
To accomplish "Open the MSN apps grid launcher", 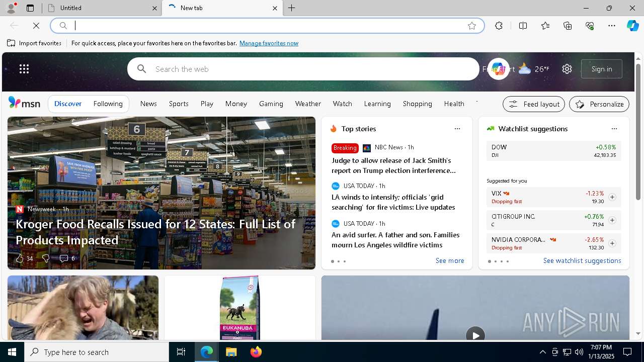I will click(24, 69).
